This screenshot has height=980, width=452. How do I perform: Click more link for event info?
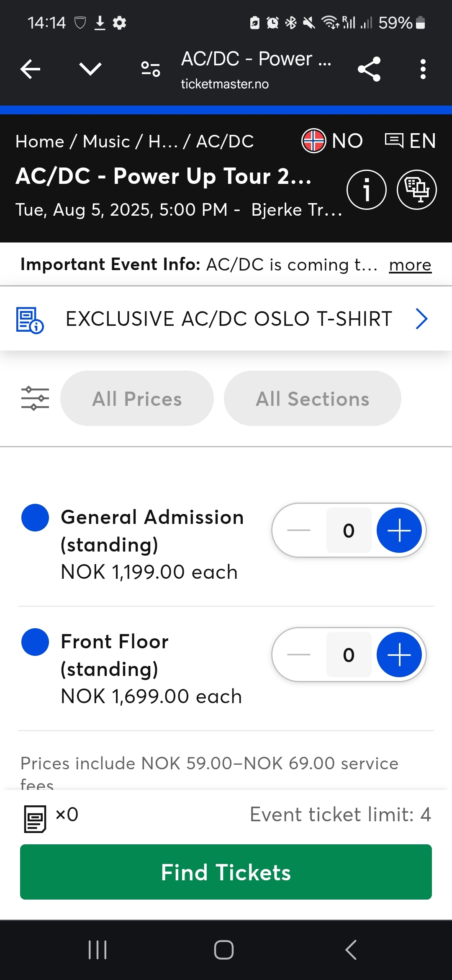[x=410, y=265]
